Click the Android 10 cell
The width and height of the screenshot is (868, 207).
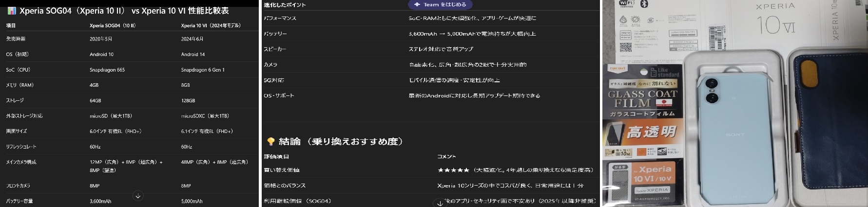(x=101, y=55)
